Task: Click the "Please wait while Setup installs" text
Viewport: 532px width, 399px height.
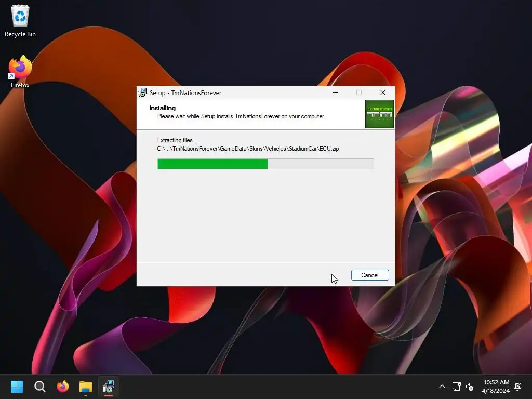Action: [x=241, y=116]
